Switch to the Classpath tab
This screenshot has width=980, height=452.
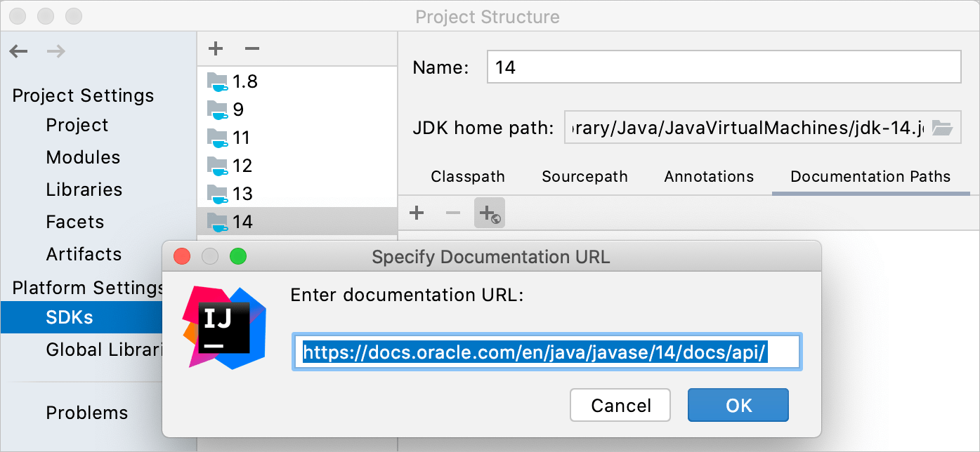coord(468,176)
